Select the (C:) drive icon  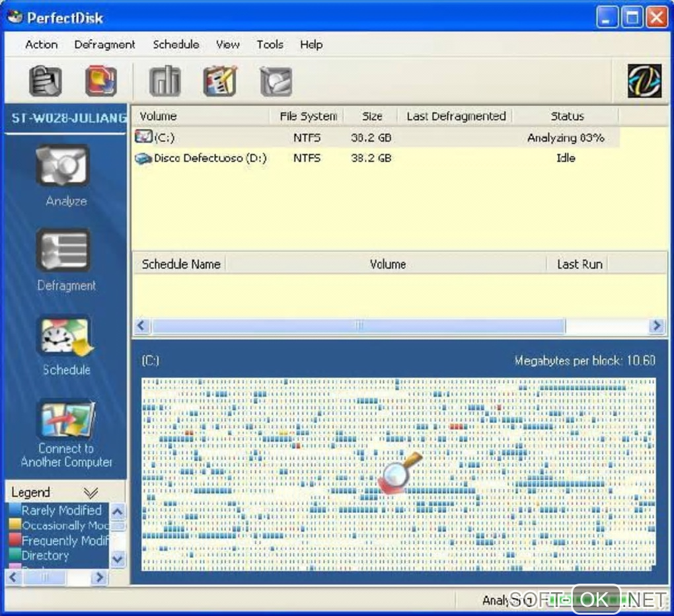[143, 137]
